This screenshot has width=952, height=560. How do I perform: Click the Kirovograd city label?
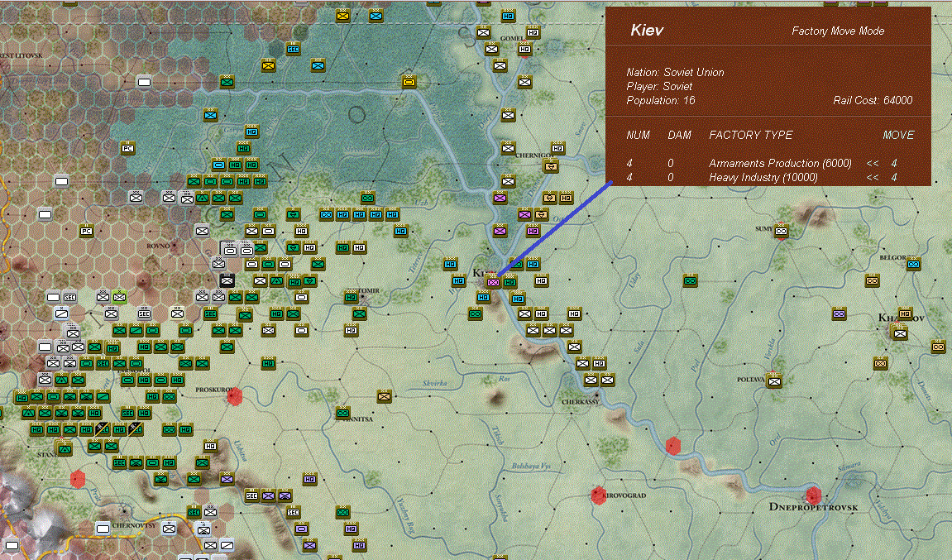[x=625, y=495]
